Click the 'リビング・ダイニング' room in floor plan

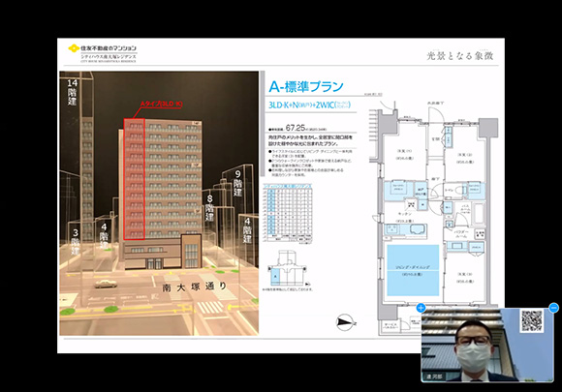tap(413, 270)
